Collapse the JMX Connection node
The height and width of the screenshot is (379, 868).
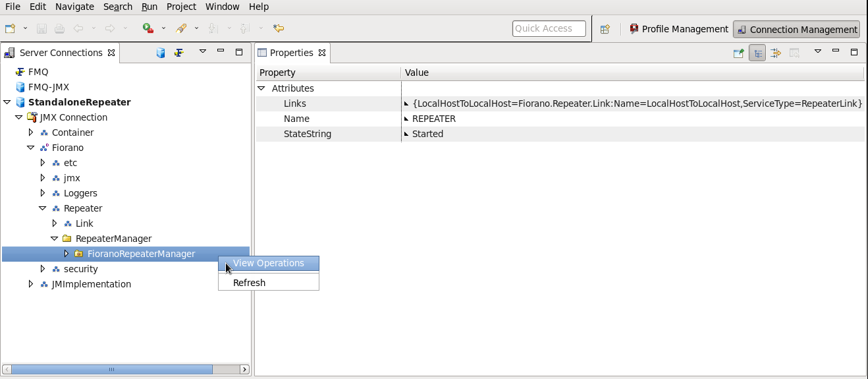pyautogui.click(x=18, y=117)
